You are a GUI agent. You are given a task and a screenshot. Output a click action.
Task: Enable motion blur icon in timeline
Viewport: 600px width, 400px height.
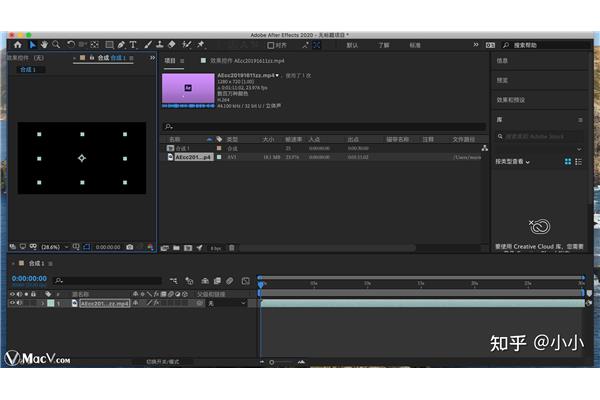tap(230, 281)
